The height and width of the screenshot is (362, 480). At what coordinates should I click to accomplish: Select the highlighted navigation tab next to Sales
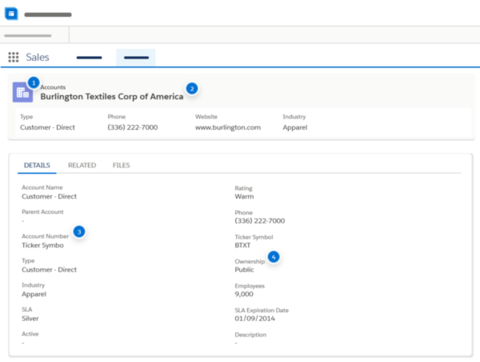click(x=136, y=57)
